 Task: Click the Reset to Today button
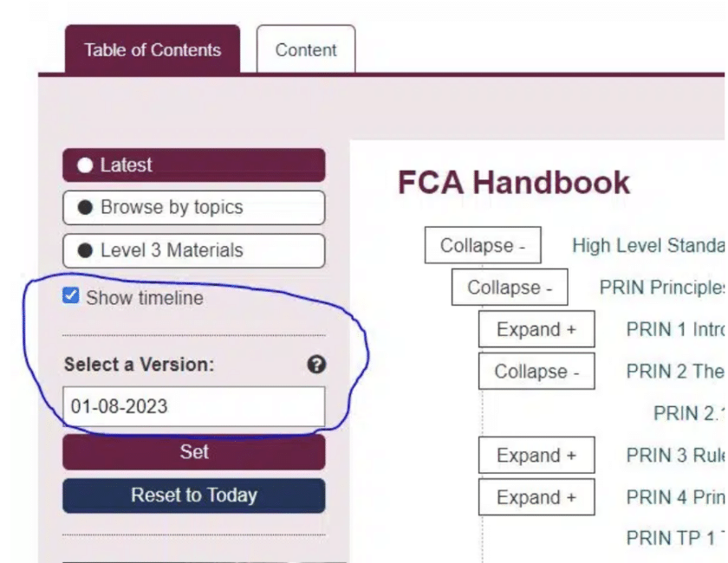tap(193, 495)
